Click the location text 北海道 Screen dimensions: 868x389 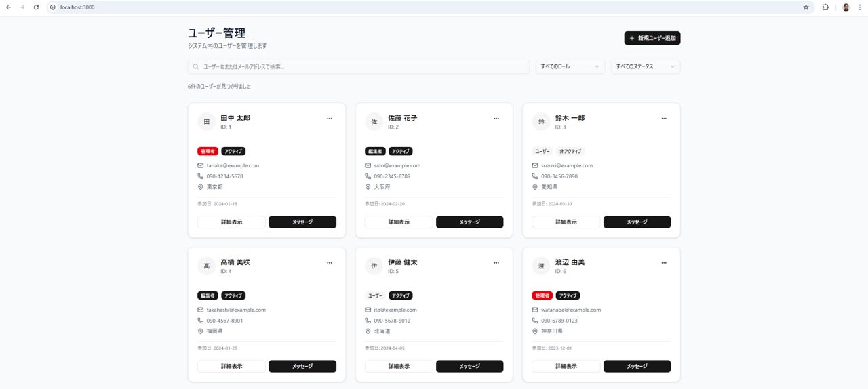[x=382, y=331]
